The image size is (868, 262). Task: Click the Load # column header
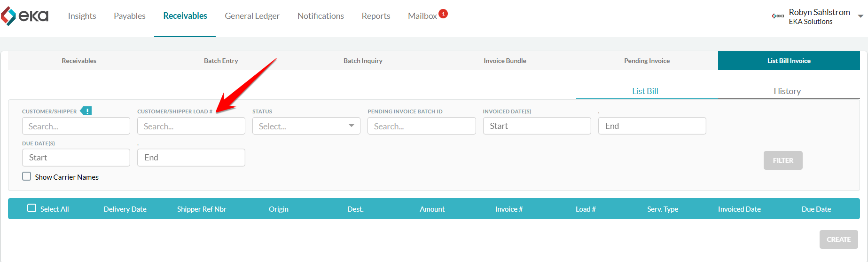pos(586,209)
